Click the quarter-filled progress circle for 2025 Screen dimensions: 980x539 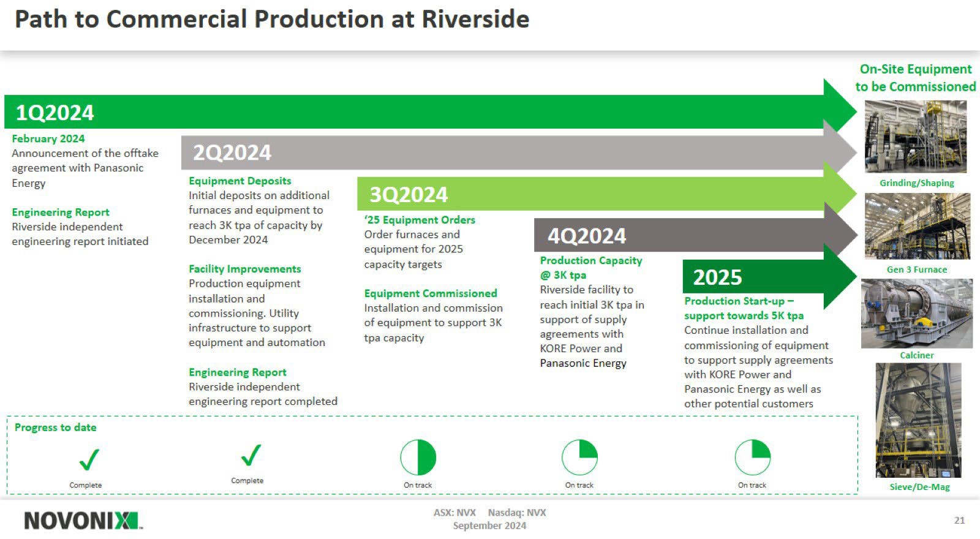pos(752,458)
